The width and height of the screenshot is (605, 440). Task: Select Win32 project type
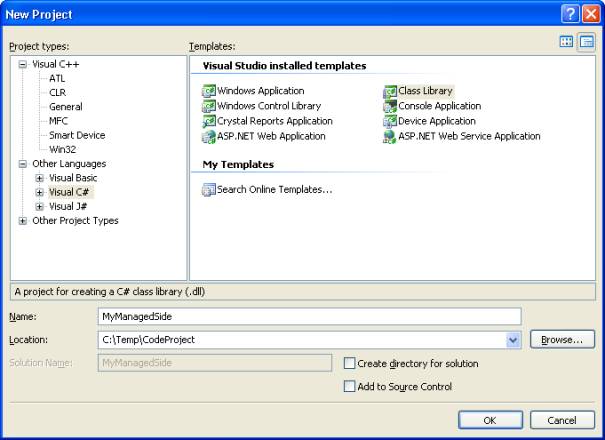pos(63,150)
